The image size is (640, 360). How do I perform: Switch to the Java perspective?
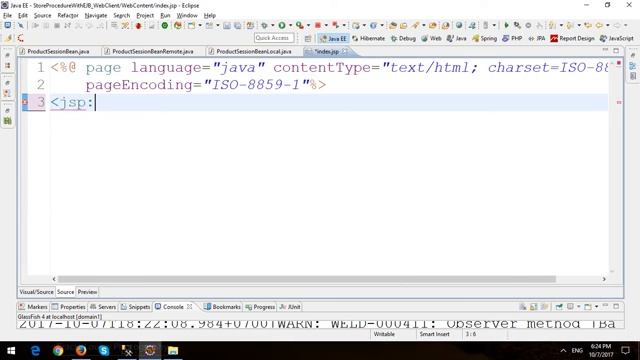[x=456, y=38]
